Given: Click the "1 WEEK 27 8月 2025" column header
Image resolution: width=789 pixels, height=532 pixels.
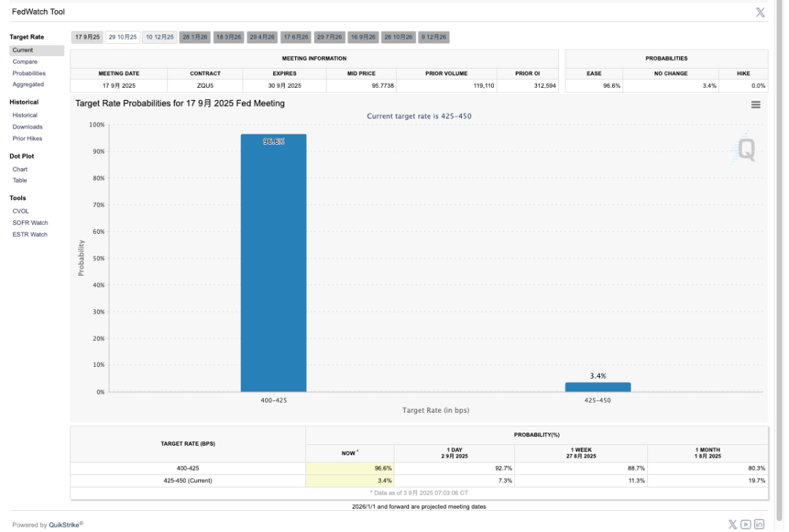Looking at the screenshot, I should click(x=582, y=453).
